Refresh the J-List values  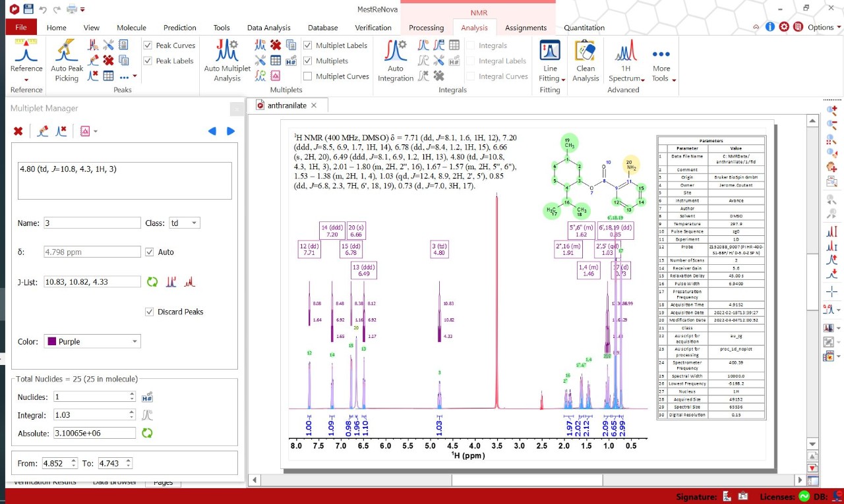click(x=152, y=281)
